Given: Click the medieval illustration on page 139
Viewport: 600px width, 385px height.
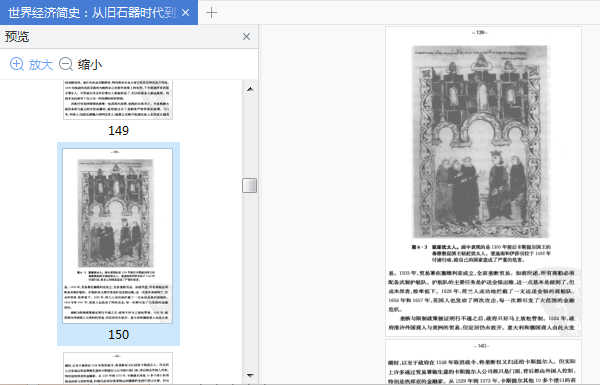Looking at the screenshot, I should tap(481, 142).
